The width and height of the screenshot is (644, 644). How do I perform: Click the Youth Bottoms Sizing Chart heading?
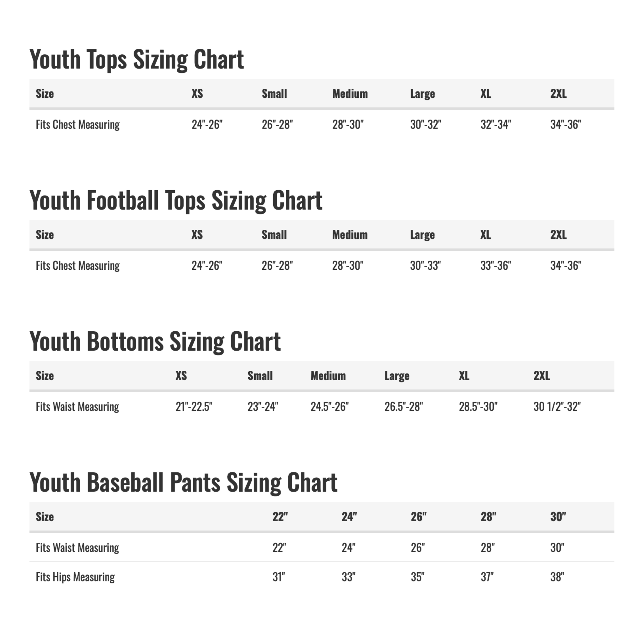coord(155,342)
